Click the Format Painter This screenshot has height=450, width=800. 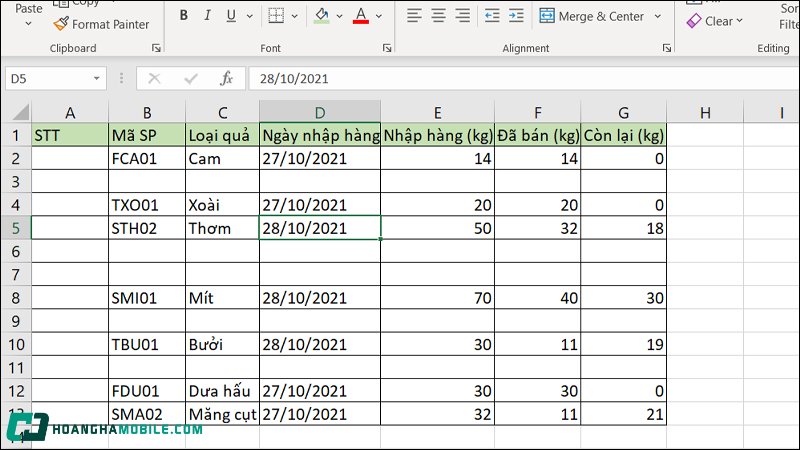[x=101, y=24]
